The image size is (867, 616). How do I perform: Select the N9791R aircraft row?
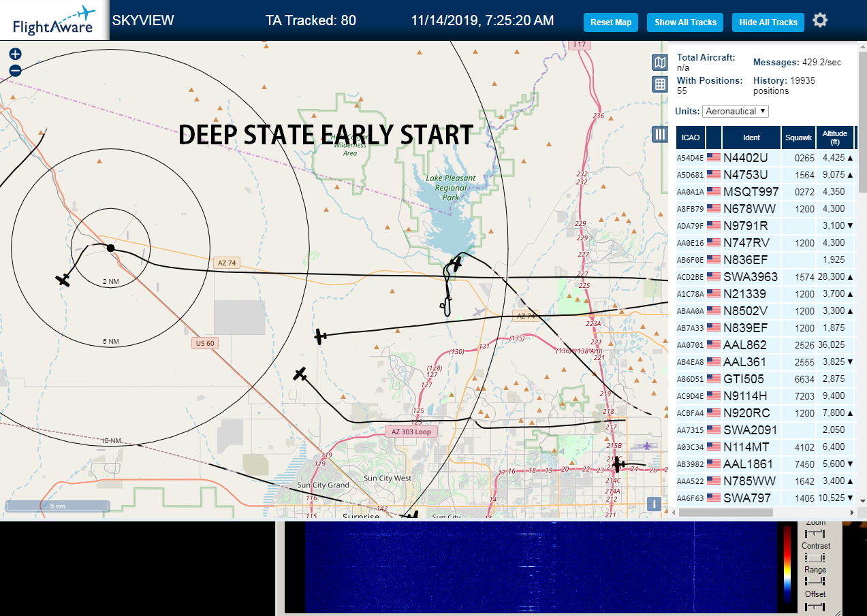click(x=766, y=225)
